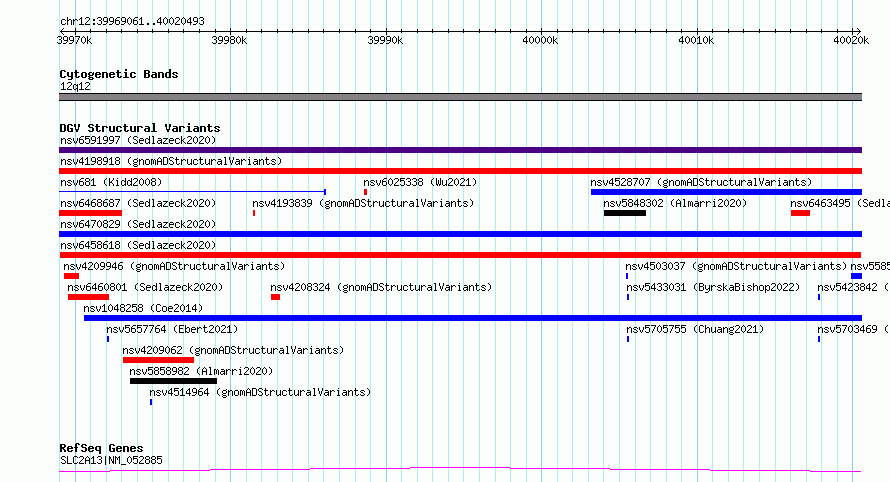Click the 39990k ruler tick label
Viewport: 890px width, 482px height.
click(385, 41)
